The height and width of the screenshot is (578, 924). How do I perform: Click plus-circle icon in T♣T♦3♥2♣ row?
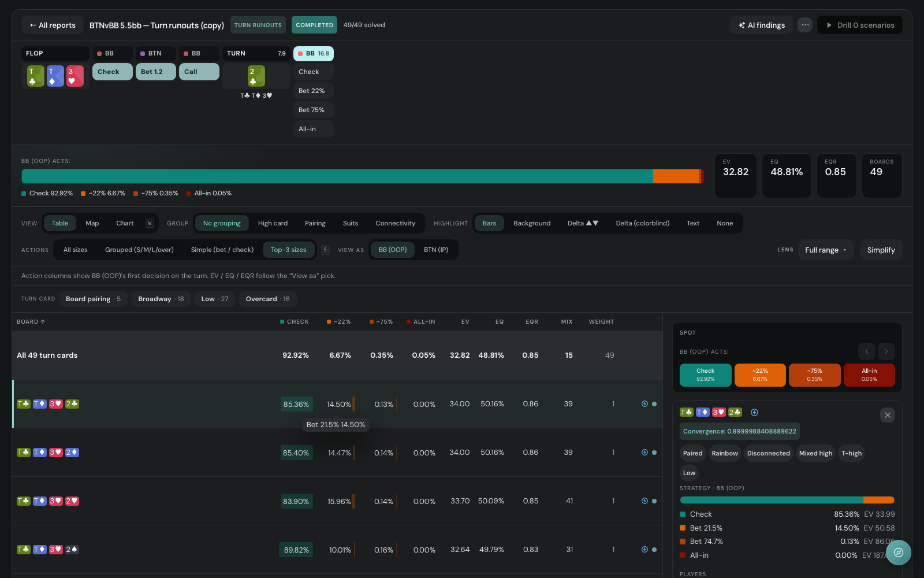point(644,404)
